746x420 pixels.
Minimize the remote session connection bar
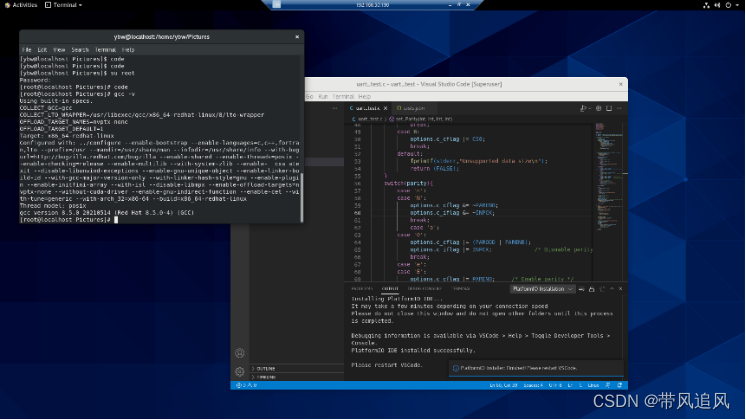click(x=450, y=4)
